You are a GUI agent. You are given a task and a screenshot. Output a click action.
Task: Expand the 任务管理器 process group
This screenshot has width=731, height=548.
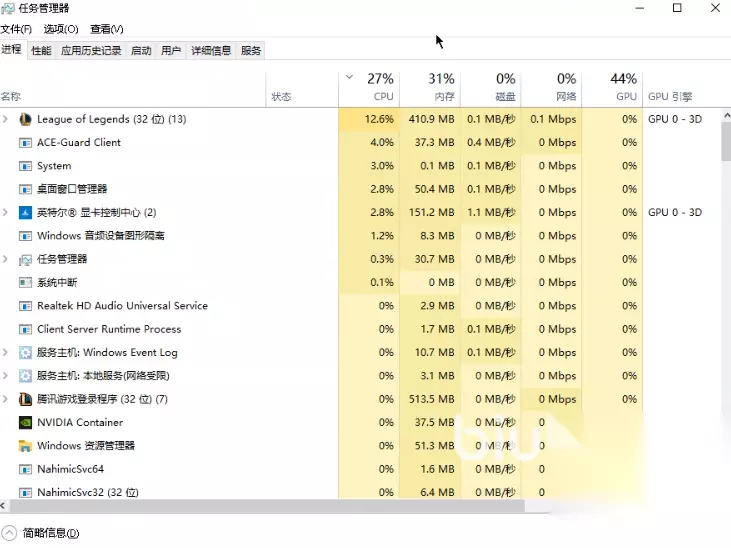[x=5, y=259]
